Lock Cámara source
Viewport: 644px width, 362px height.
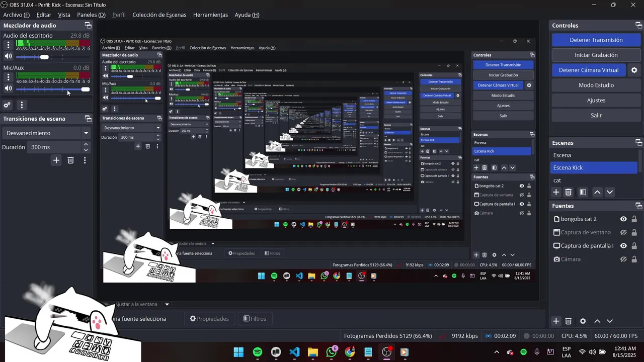(x=634, y=259)
